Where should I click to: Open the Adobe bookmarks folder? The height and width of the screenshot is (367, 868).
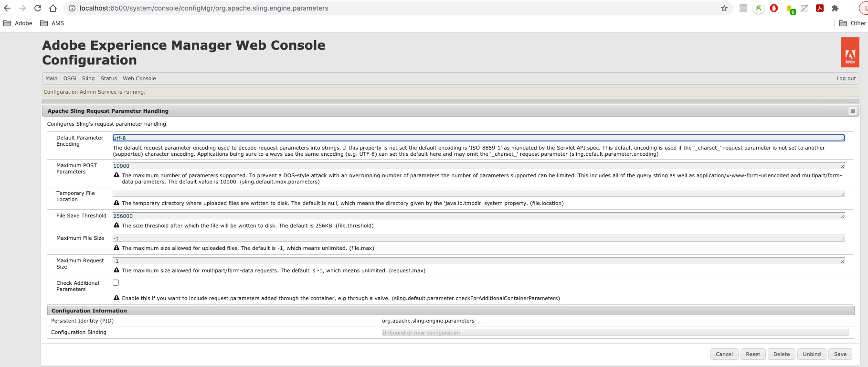tap(18, 23)
